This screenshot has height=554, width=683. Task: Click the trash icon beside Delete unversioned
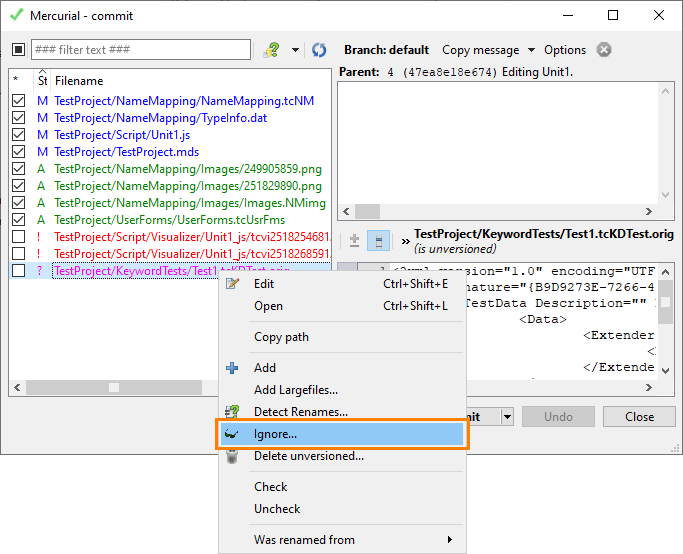[233, 456]
